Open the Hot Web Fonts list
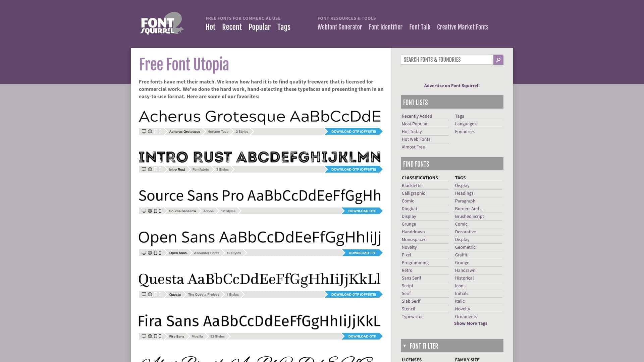The image size is (644, 362). click(x=416, y=139)
